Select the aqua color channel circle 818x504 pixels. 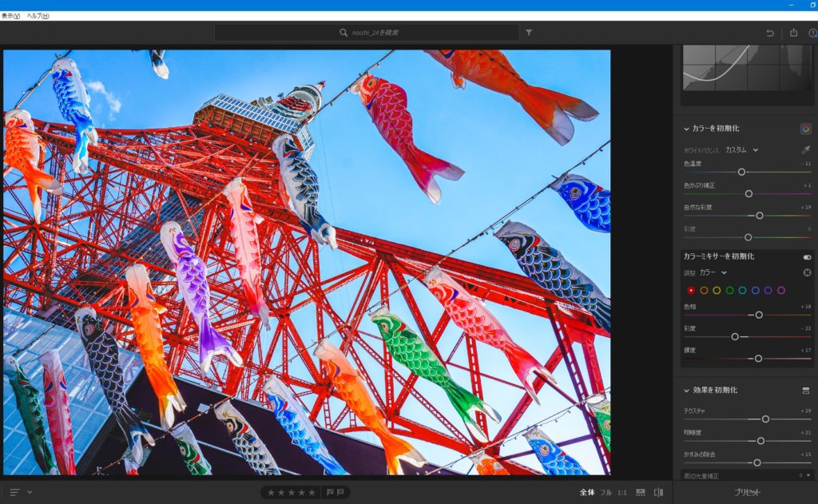coord(742,290)
